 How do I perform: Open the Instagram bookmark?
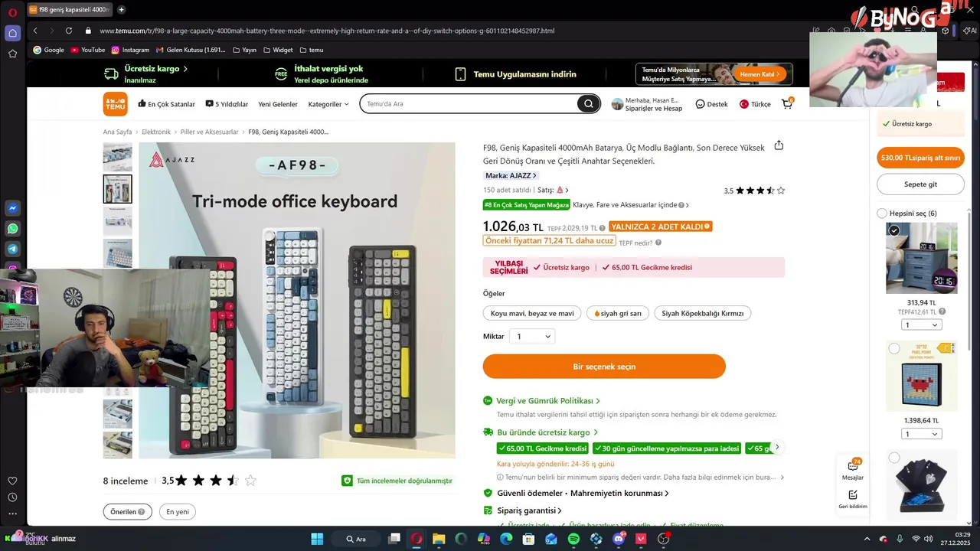pos(130,50)
